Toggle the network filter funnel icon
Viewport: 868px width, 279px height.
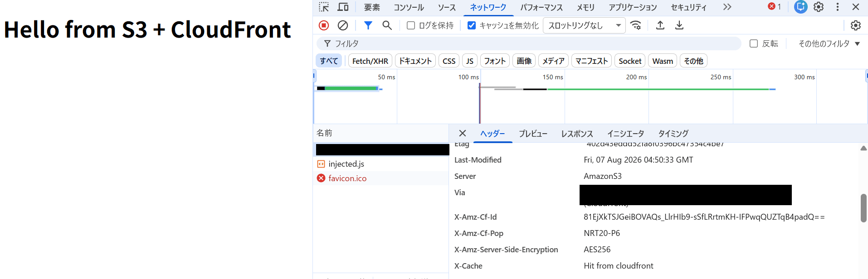(x=368, y=25)
